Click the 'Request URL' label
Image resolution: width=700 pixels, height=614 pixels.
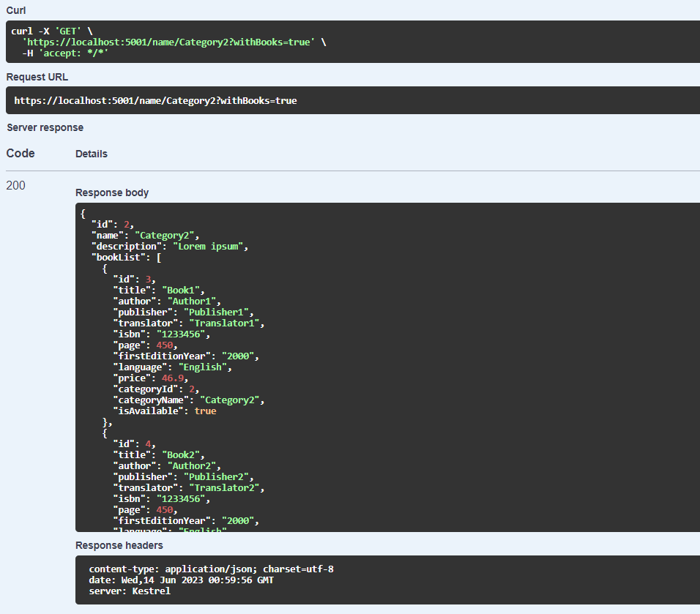37,77
